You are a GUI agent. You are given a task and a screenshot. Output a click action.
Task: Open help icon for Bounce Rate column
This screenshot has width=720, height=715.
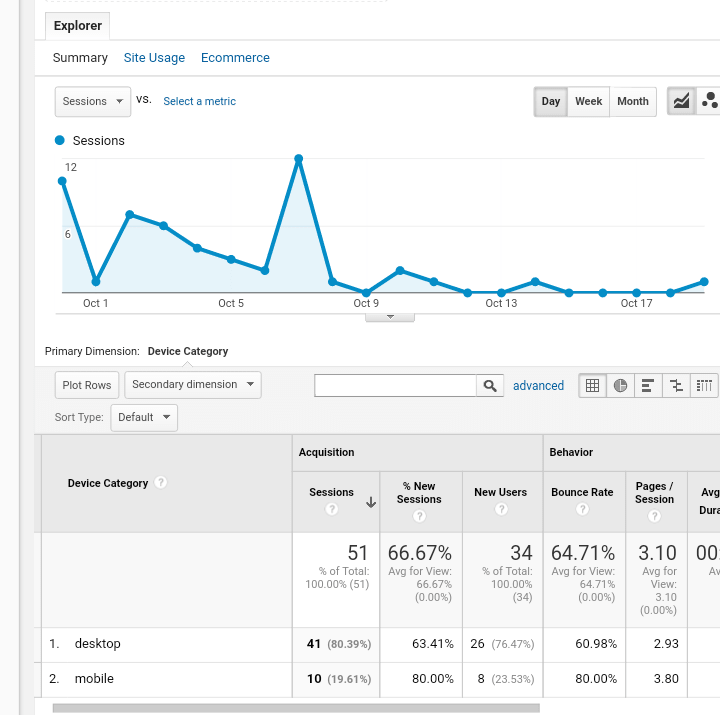tap(582, 510)
